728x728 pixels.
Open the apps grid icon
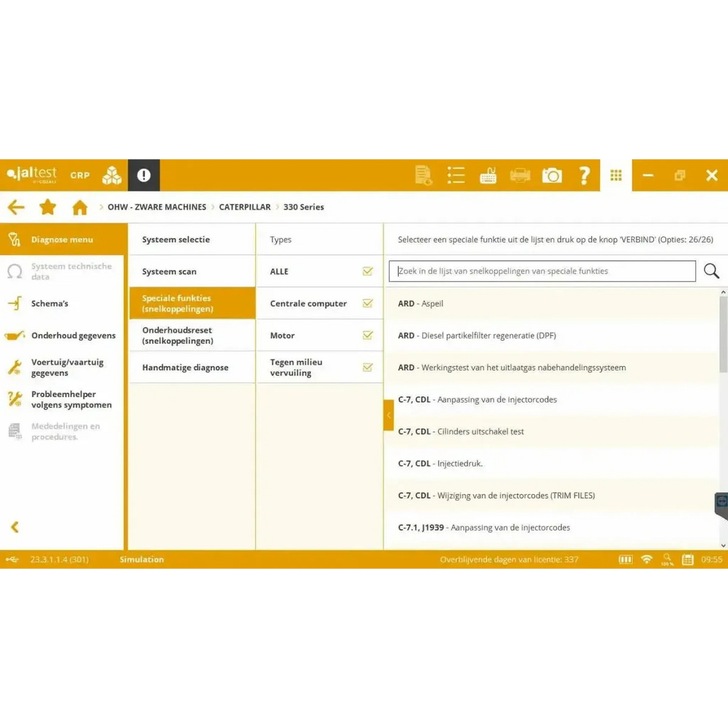click(616, 175)
